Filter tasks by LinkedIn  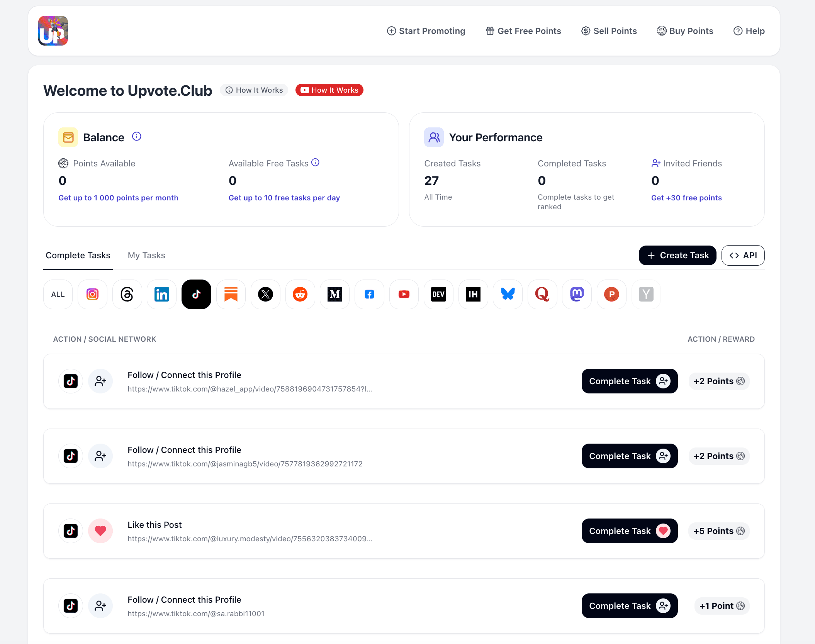[x=161, y=294]
